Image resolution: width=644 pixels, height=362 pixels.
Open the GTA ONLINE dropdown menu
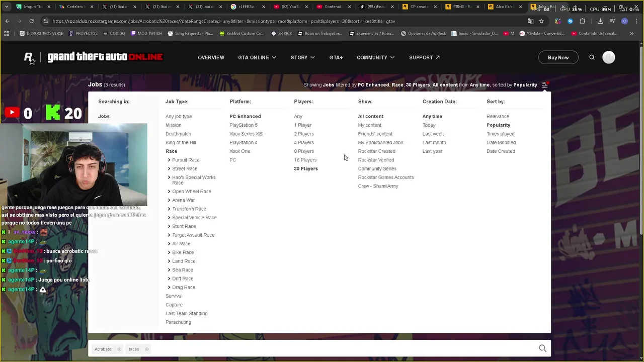[x=257, y=57]
